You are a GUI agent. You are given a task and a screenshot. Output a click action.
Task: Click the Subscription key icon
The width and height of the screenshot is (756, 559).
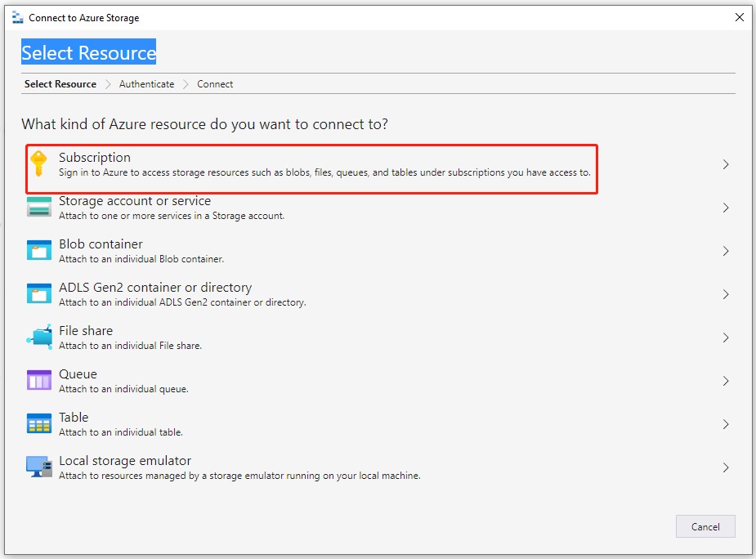point(38,164)
